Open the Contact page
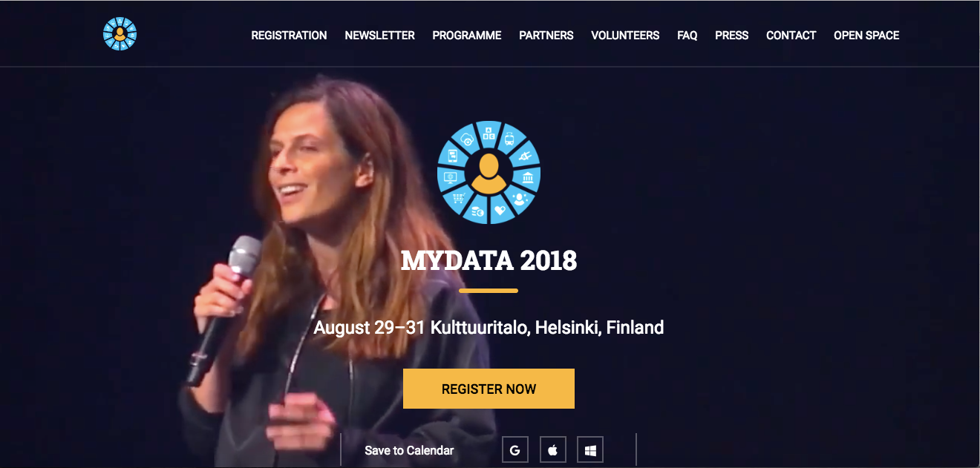Viewport: 980px width, 468px height. (x=791, y=35)
